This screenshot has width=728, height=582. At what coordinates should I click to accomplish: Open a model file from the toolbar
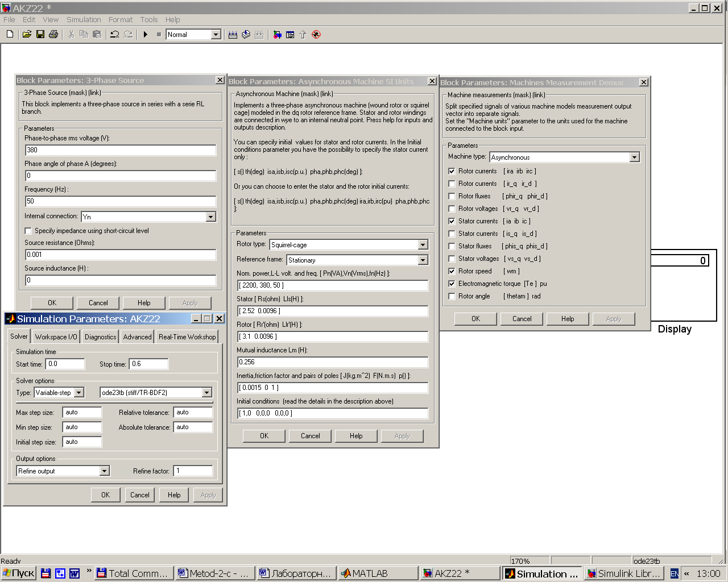click(27, 35)
